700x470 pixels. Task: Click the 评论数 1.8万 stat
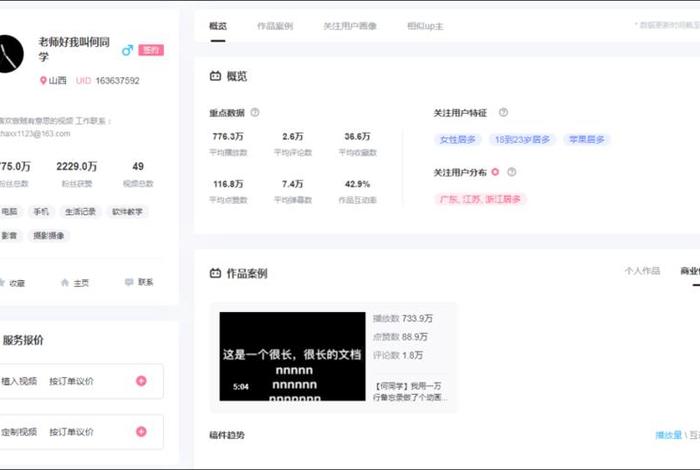(398, 355)
